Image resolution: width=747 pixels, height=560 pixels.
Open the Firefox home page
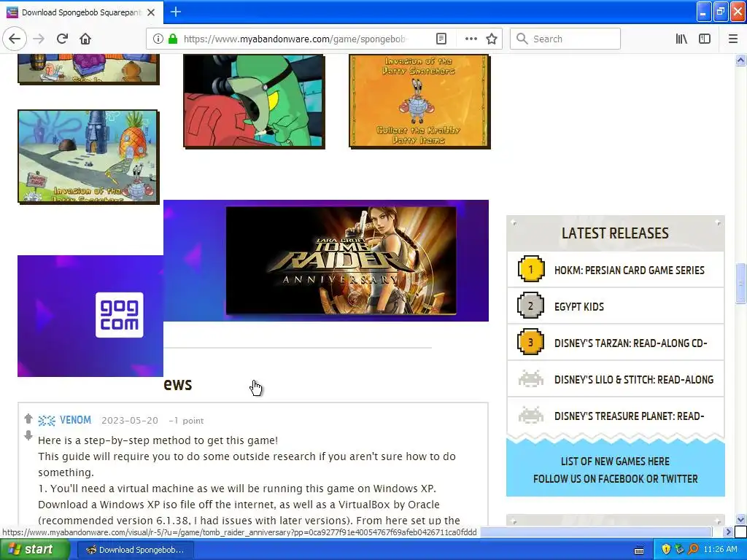[85, 39]
